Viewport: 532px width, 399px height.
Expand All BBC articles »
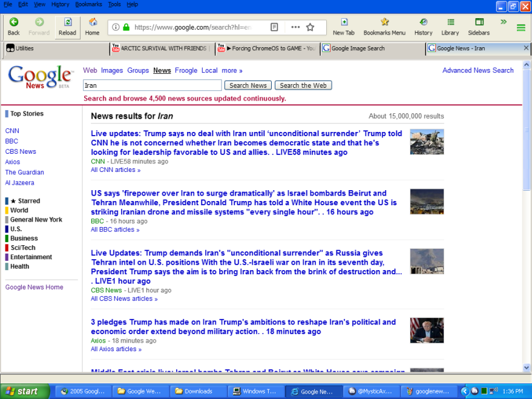pyautogui.click(x=115, y=229)
